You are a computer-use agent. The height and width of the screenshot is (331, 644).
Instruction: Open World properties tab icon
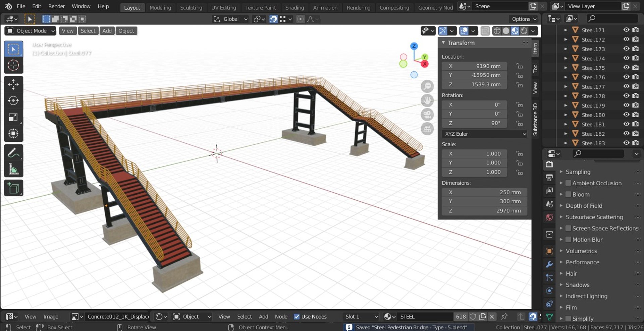549,217
